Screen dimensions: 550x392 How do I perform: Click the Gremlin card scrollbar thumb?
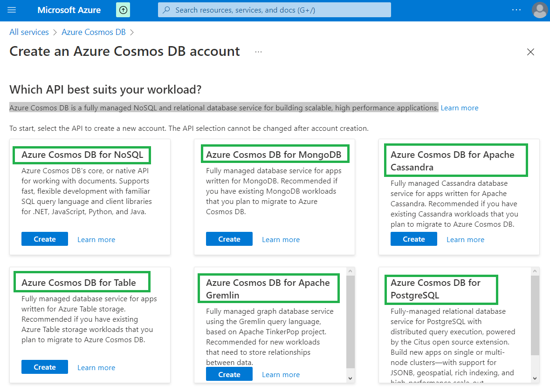pyautogui.click(x=350, y=322)
